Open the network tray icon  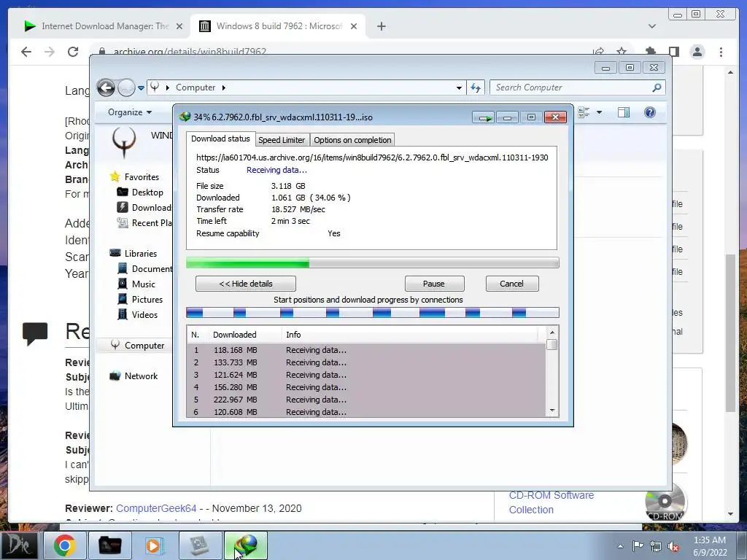656,546
